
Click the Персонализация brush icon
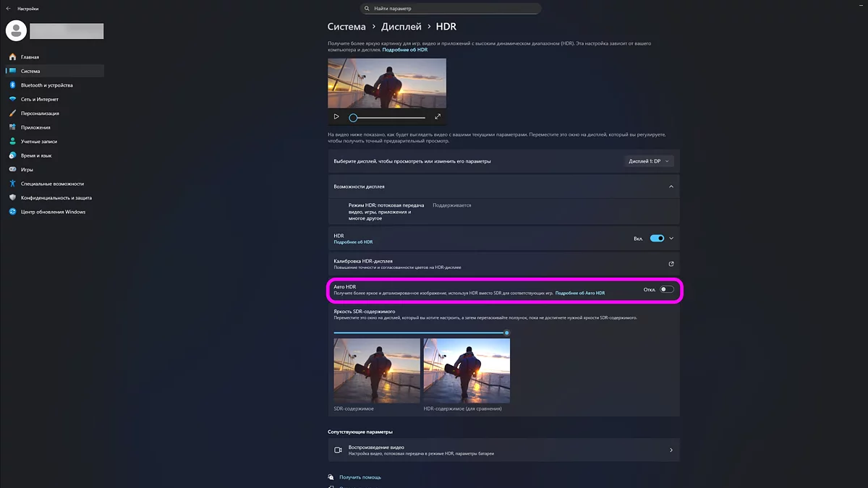tap(13, 114)
